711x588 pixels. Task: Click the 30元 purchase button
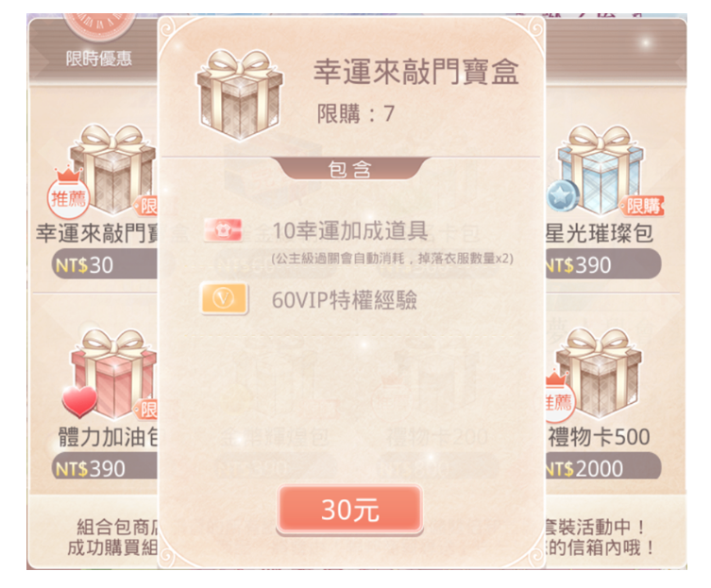(349, 509)
